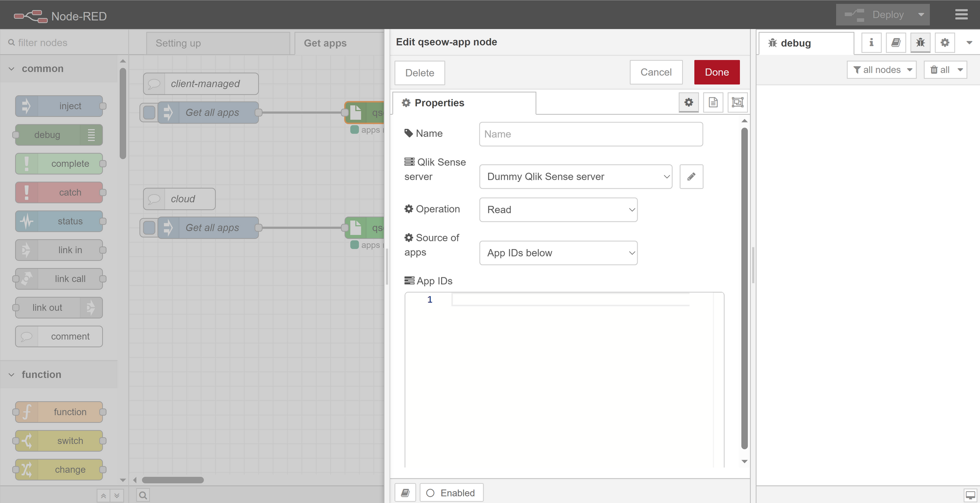The image size is (980, 503).
Task: Click Cancel in the edit dialog
Action: (x=656, y=73)
